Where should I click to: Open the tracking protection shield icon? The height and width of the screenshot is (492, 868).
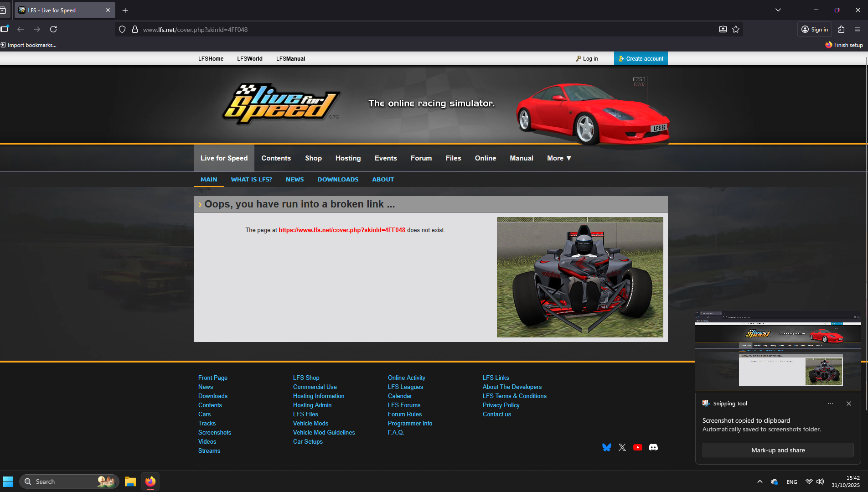coord(122,30)
